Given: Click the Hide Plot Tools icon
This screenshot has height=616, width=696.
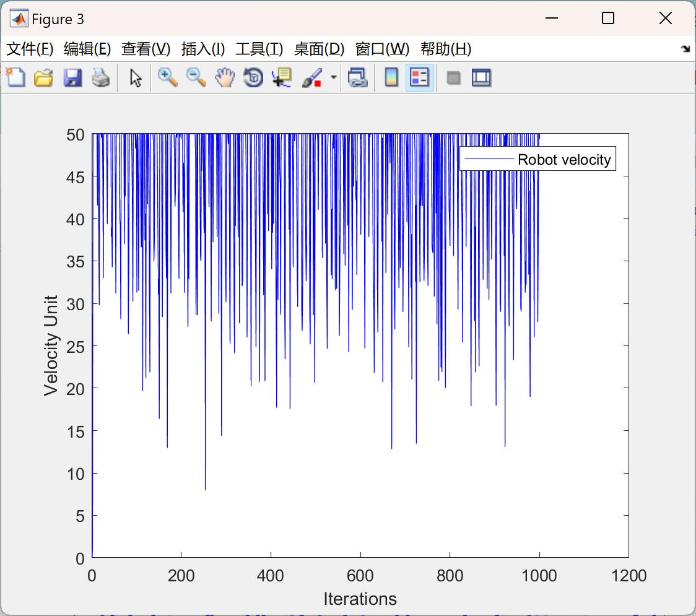Looking at the screenshot, I should tap(453, 77).
